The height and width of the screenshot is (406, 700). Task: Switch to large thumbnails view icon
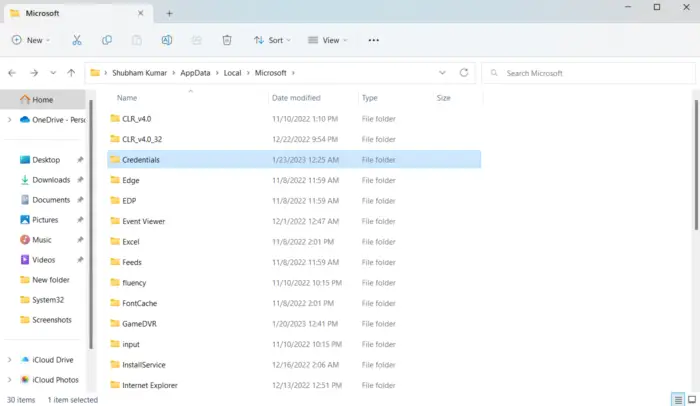click(692, 399)
